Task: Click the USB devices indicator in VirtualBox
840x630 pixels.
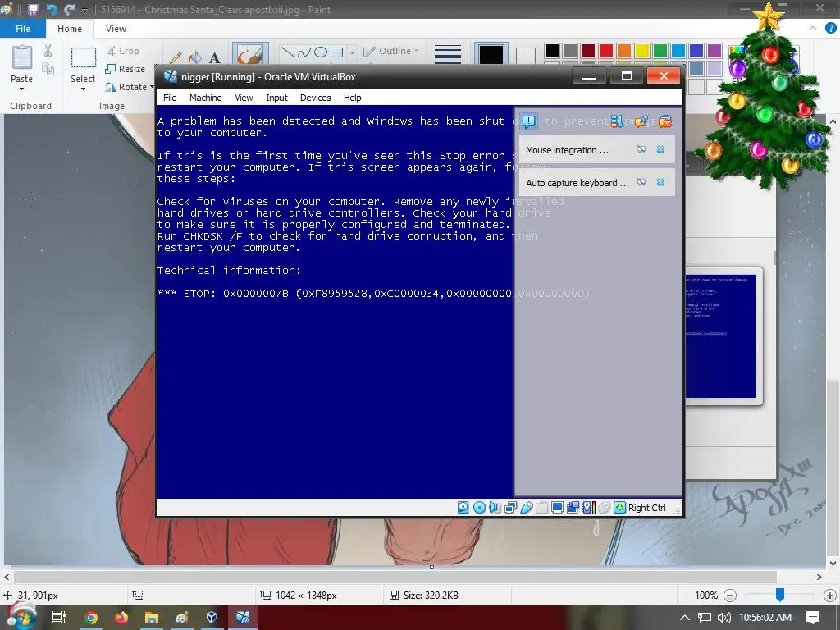Action: tap(526, 507)
